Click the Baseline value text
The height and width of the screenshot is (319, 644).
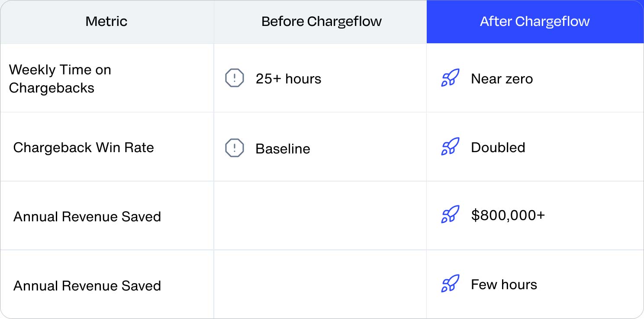283,149
